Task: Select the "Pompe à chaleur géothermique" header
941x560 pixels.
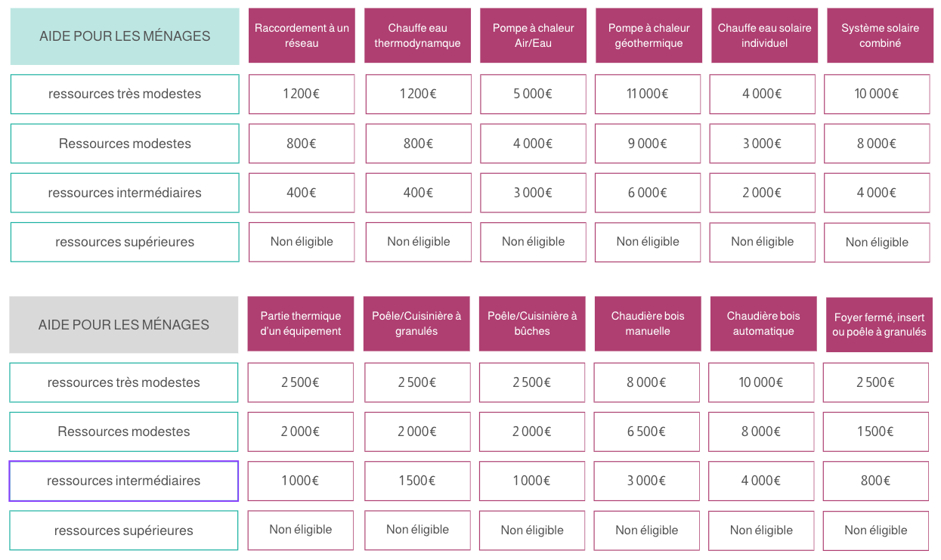Action: click(x=648, y=36)
